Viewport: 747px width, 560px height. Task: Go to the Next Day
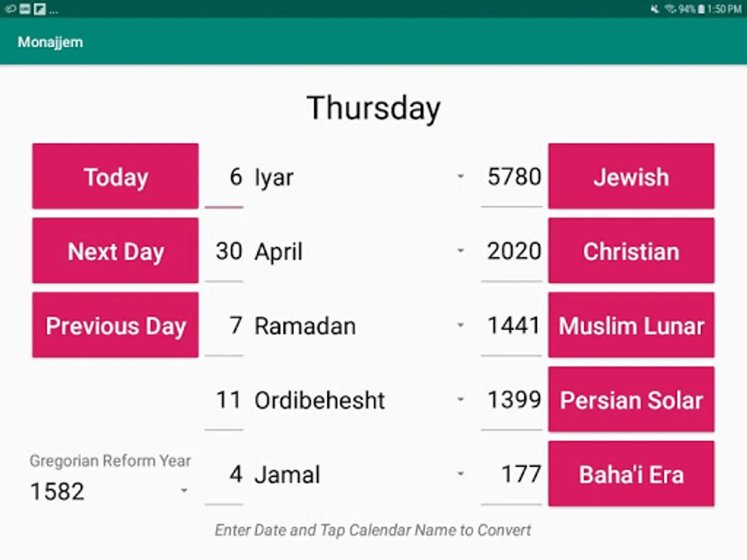[x=115, y=251]
